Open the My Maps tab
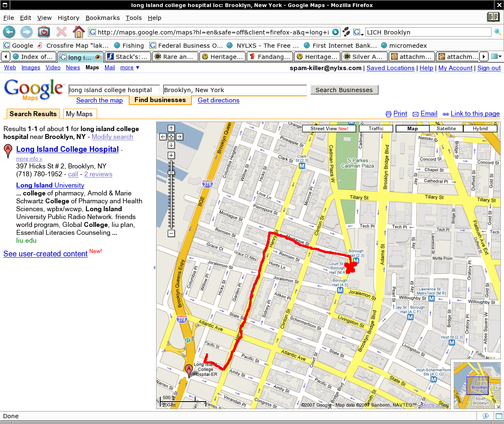The width and height of the screenshot is (504, 424). click(79, 114)
